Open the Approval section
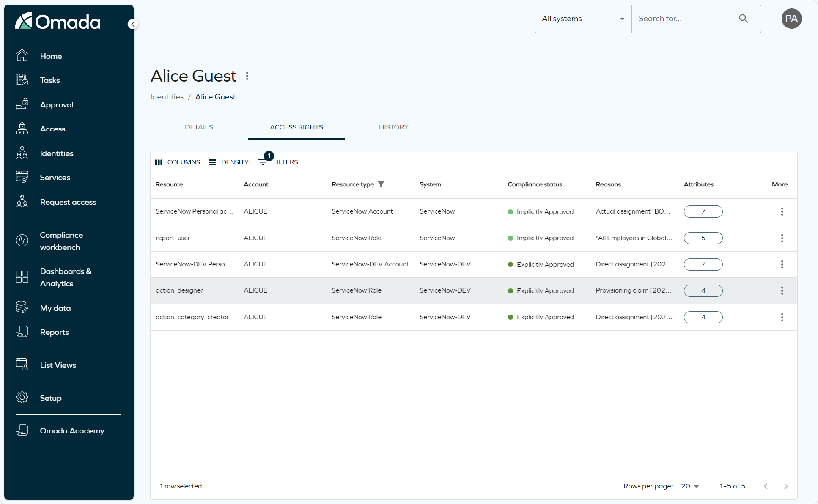Image resolution: width=818 pixels, height=504 pixels. click(57, 104)
